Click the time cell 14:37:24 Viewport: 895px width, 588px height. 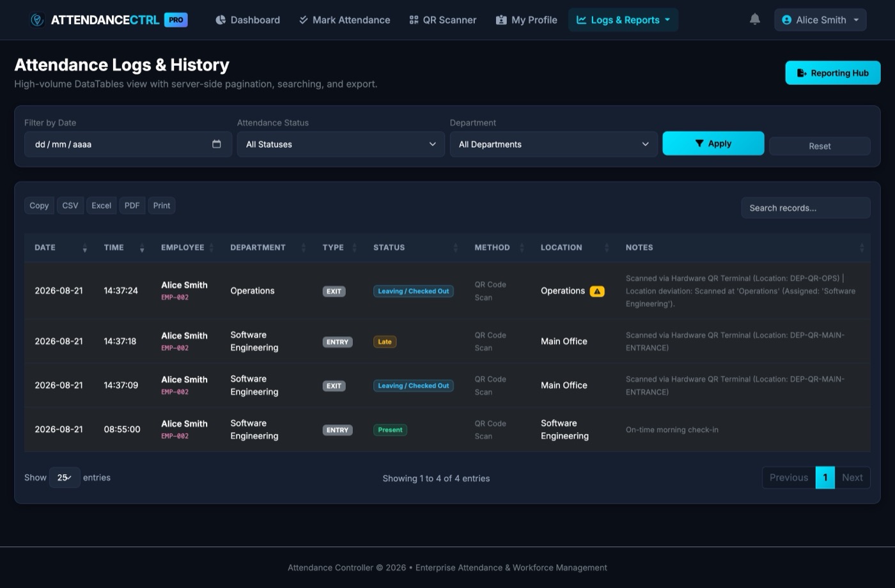click(x=121, y=291)
